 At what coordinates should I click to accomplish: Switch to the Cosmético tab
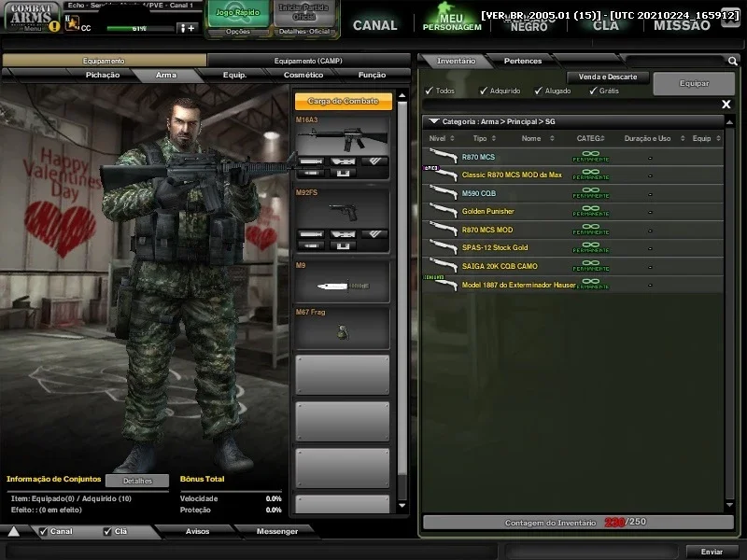303,75
